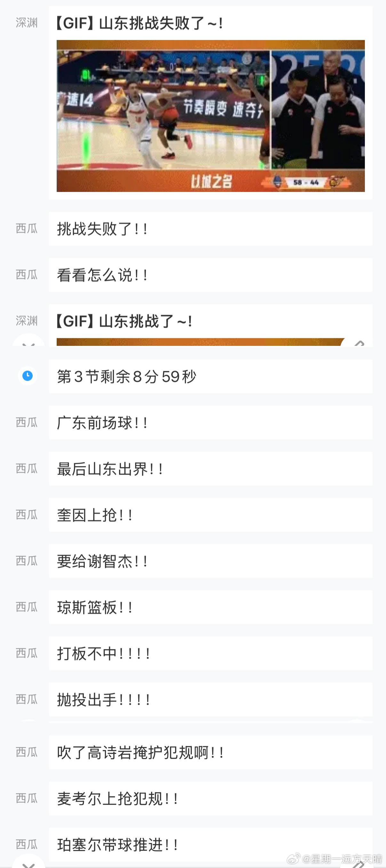Click the blue clock timestamp icon
Image resolution: width=386 pixels, height=868 pixels.
[x=27, y=375]
